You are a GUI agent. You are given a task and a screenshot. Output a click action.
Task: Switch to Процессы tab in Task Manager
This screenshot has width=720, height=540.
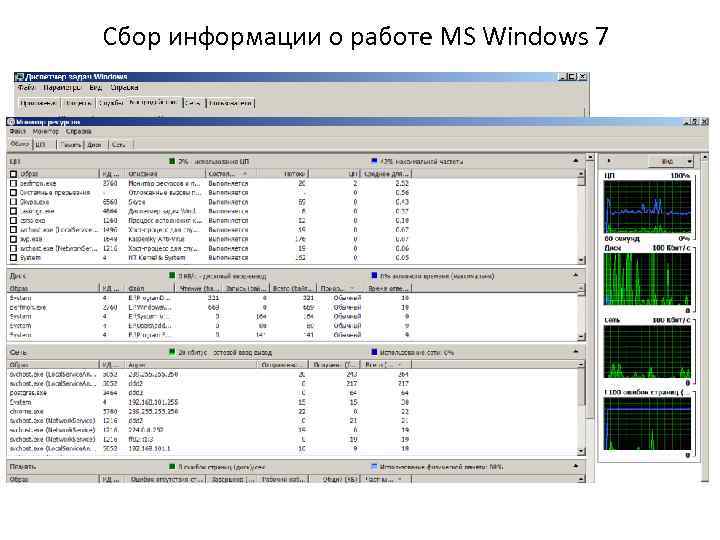79,103
